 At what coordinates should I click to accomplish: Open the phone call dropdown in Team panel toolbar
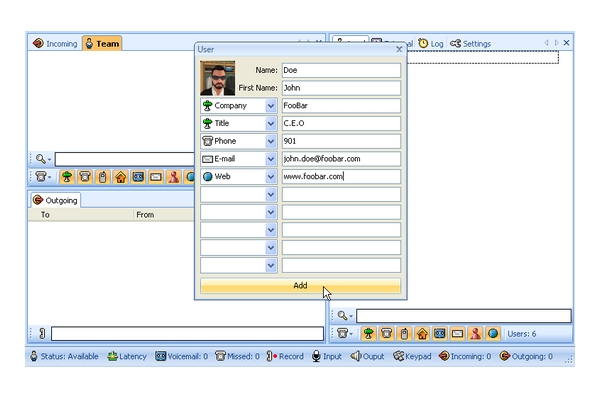tap(43, 177)
